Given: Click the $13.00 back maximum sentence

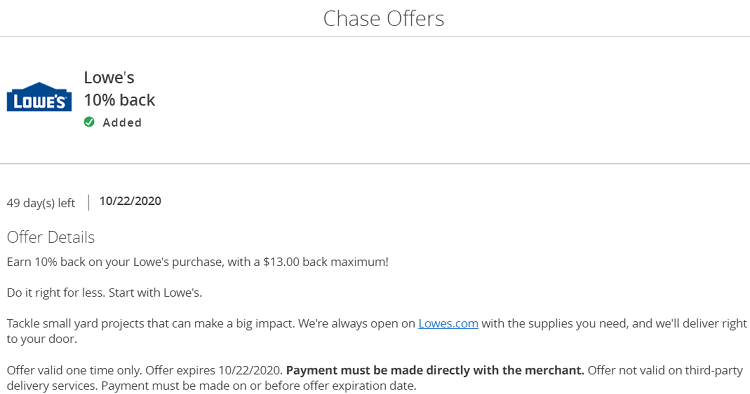Looking at the screenshot, I should click(x=198, y=262).
